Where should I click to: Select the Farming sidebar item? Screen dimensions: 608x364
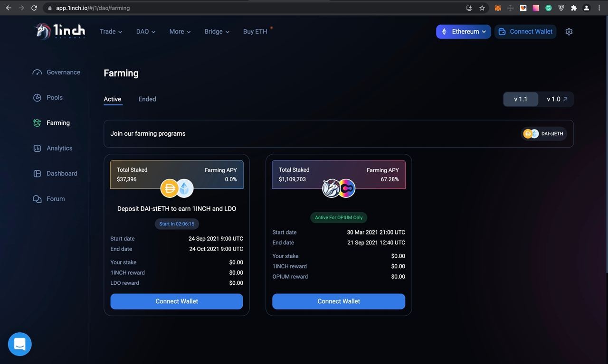pyautogui.click(x=51, y=123)
